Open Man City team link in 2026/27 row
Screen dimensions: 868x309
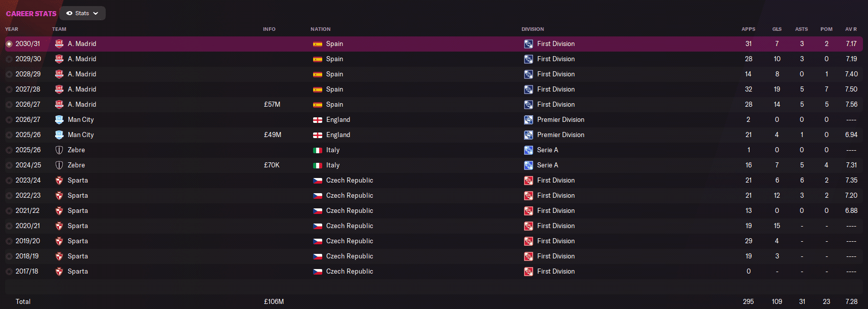[x=81, y=120]
